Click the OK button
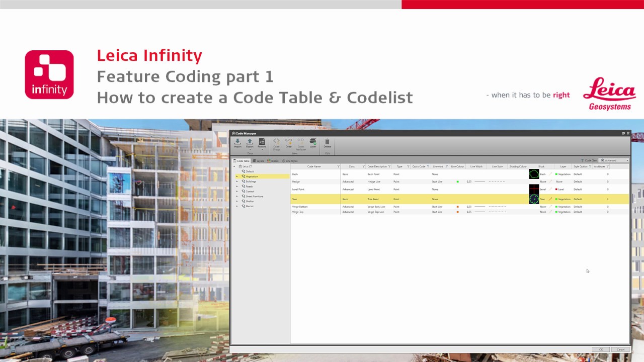The height and width of the screenshot is (362, 644). pos(601,349)
